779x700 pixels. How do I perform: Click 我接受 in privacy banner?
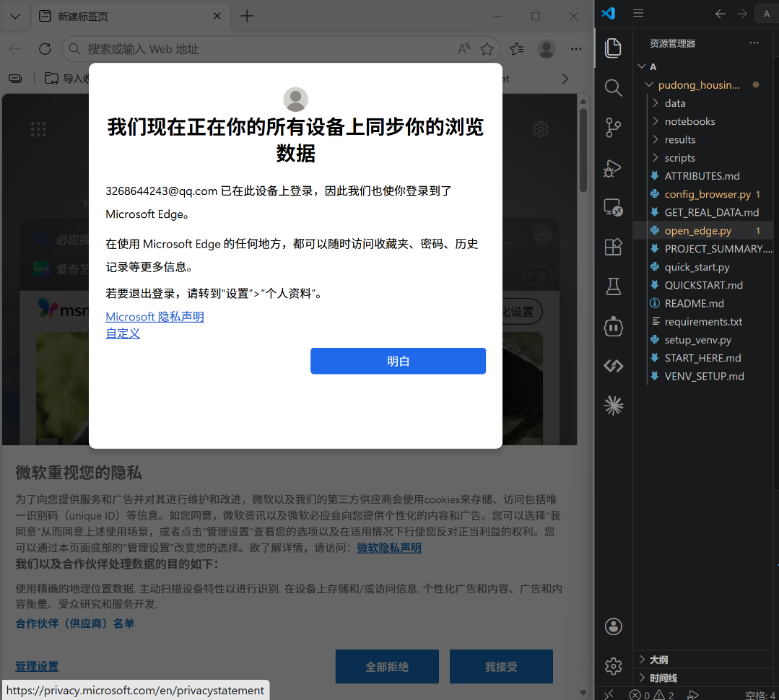tap(501, 666)
